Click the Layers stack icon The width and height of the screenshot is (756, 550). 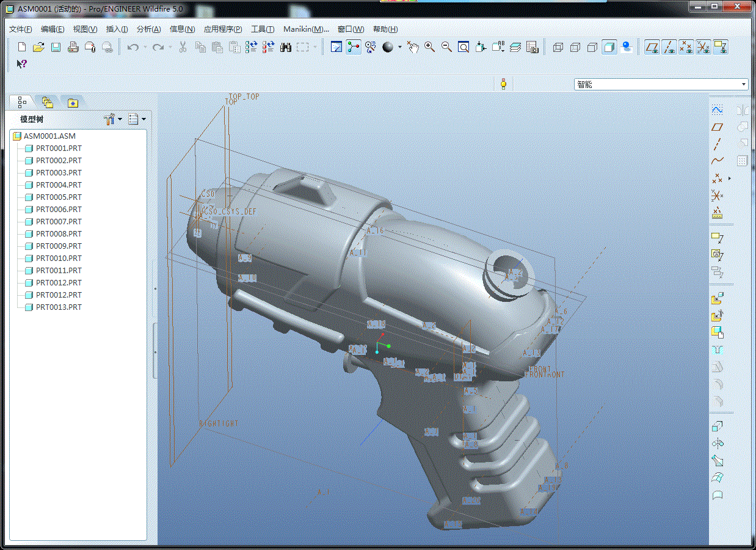pos(515,47)
